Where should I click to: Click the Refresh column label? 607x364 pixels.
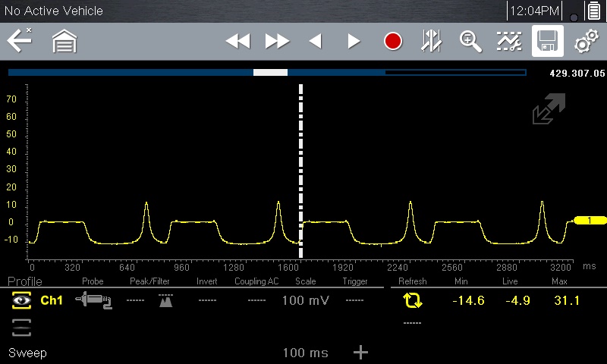click(412, 281)
